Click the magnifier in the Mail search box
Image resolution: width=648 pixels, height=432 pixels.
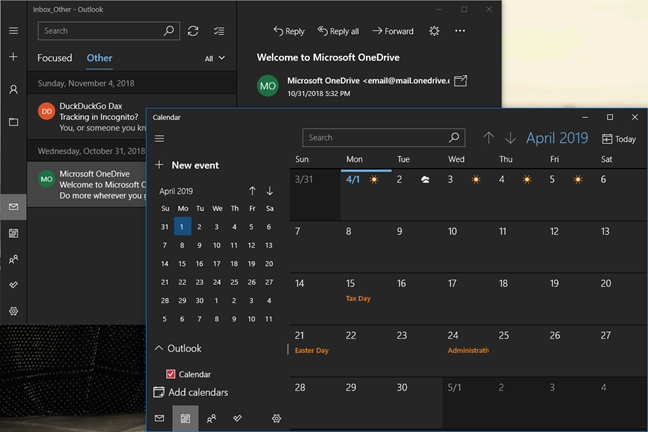[169, 31]
